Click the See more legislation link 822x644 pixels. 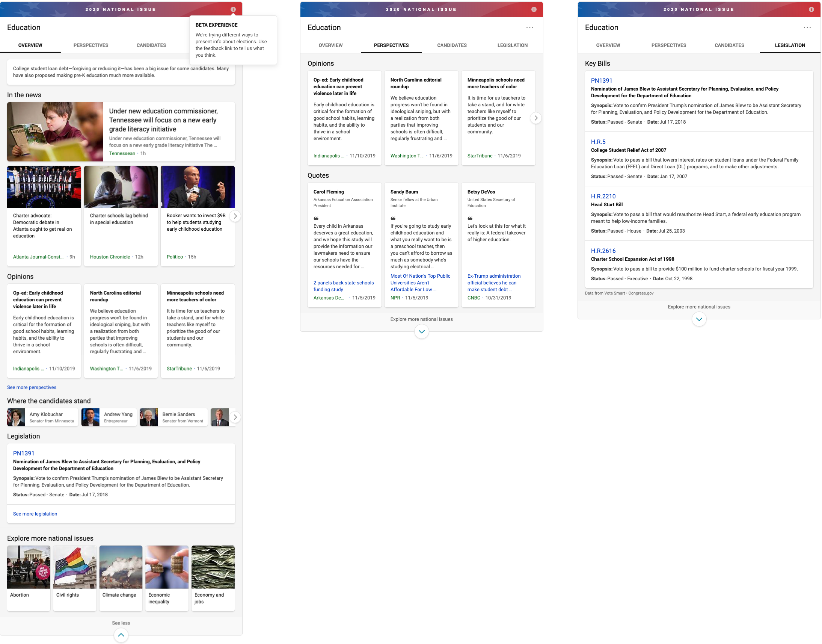pos(35,514)
